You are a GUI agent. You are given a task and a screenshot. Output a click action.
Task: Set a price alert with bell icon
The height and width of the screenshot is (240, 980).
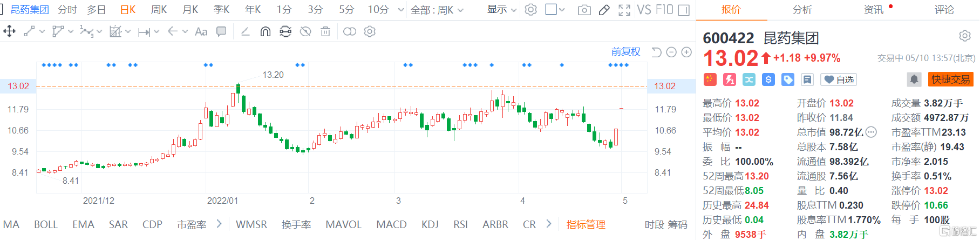[914, 79]
